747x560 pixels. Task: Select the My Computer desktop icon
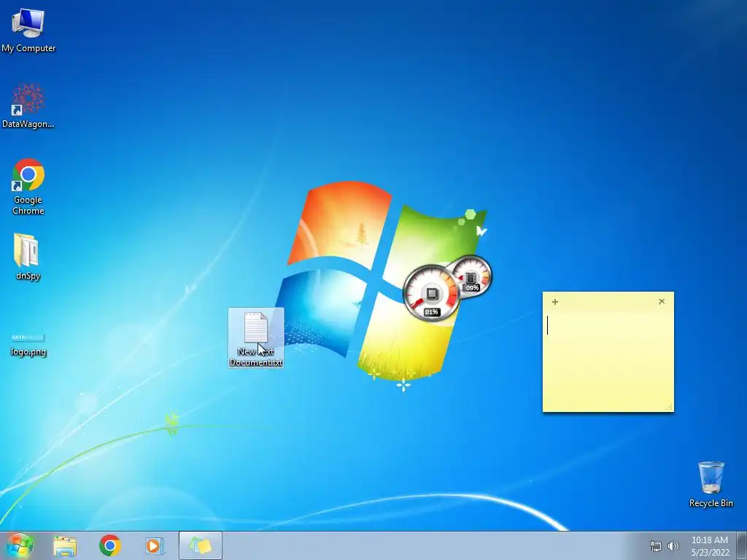pyautogui.click(x=28, y=30)
